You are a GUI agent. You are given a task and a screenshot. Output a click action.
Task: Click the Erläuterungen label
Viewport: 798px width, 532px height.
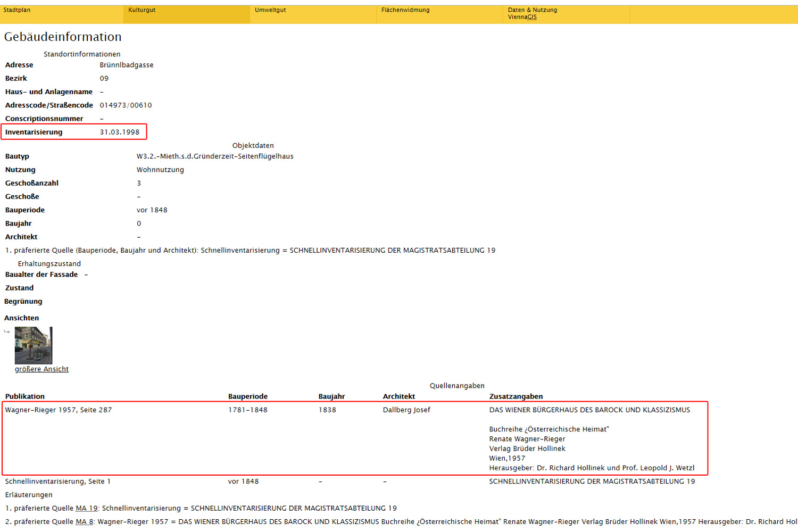click(29, 495)
